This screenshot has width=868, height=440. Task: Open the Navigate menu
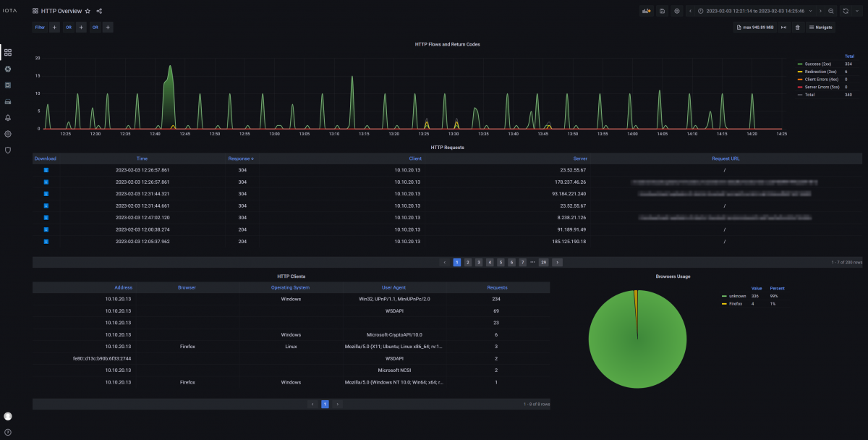pyautogui.click(x=820, y=27)
